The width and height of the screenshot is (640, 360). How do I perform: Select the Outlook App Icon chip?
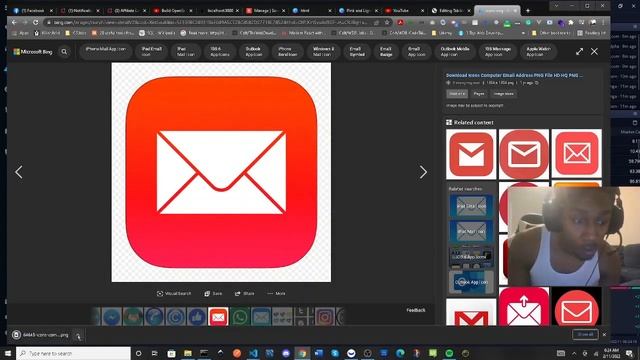(253, 51)
